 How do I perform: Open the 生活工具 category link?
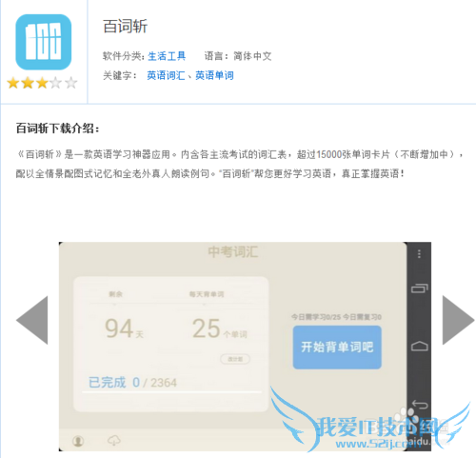(167, 56)
